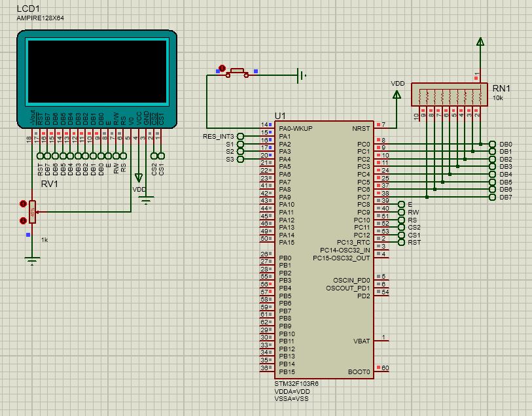The height and width of the screenshot is (416, 532).
Task: Click the 1k value label of RV1
Action: (44, 239)
